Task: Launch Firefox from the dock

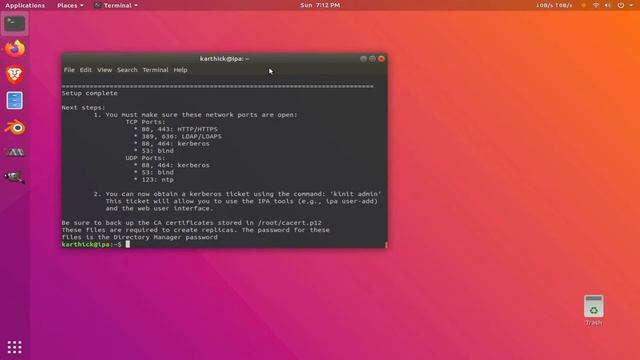Action: pyautogui.click(x=15, y=49)
